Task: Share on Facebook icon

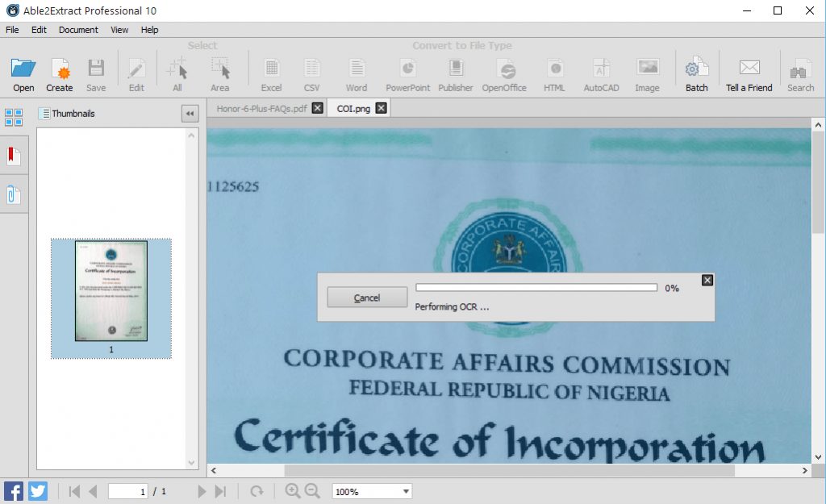Action: pyautogui.click(x=14, y=491)
